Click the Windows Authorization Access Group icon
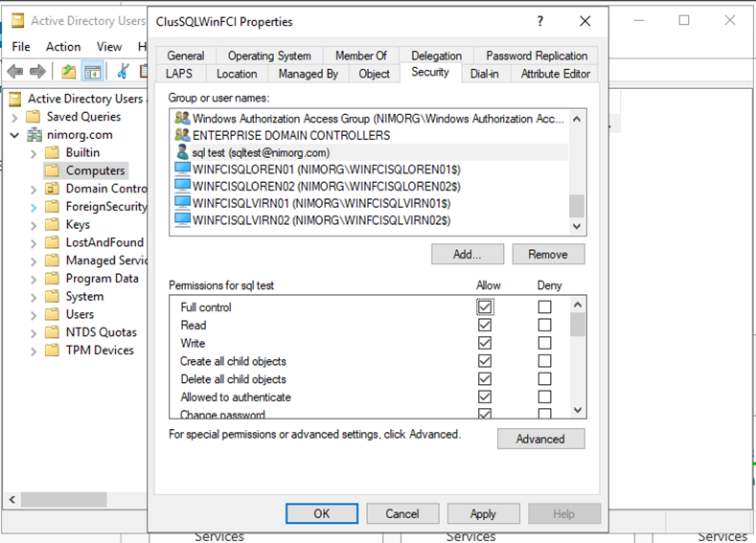This screenshot has height=543, width=756. 182,118
